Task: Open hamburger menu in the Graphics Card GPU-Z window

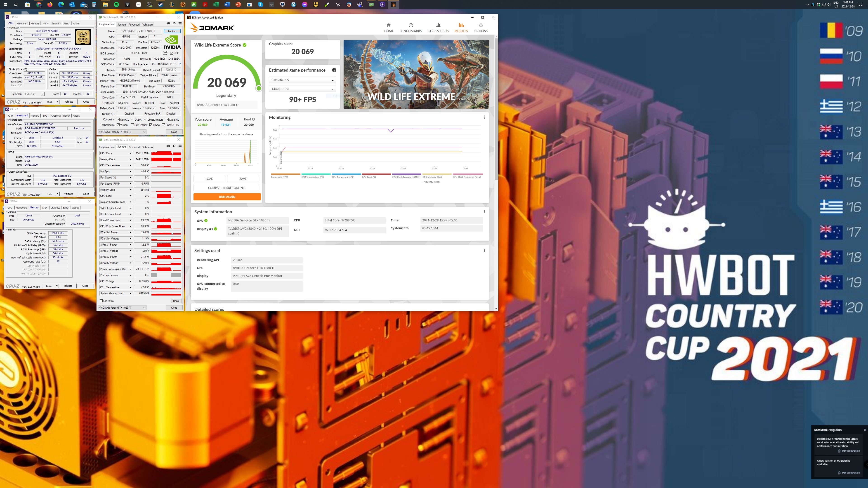Action: (x=180, y=23)
